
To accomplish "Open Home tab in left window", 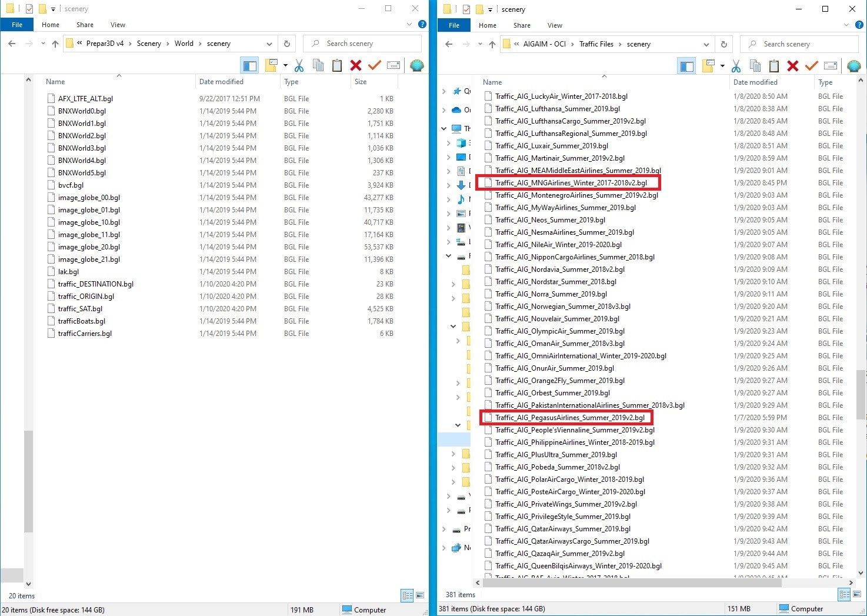I will pyautogui.click(x=51, y=25).
